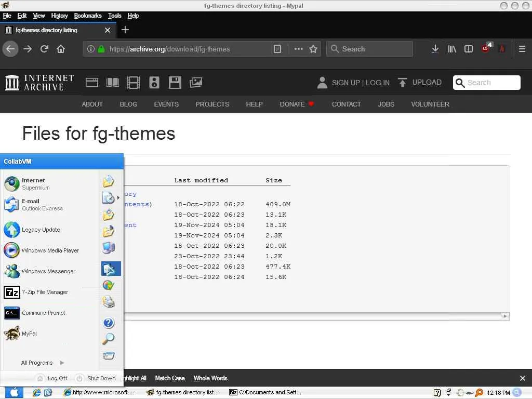
Task: Open the uBlock Origin extension icon
Action: click(x=486, y=48)
